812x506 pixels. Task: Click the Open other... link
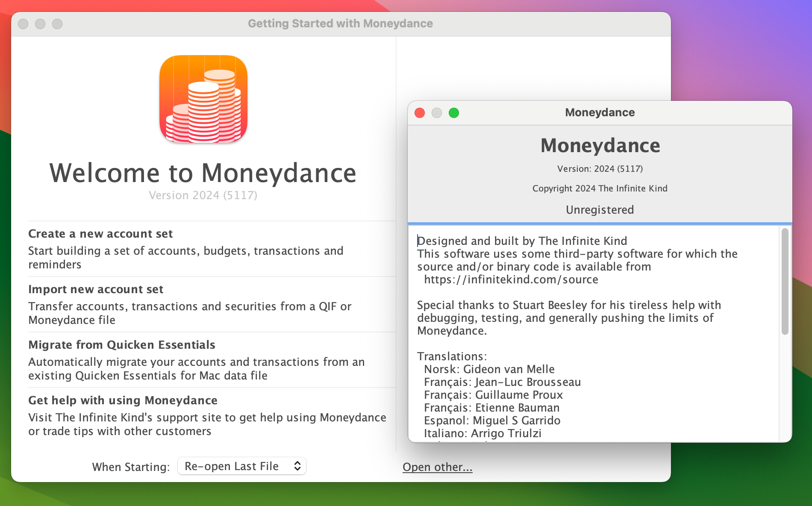click(437, 467)
